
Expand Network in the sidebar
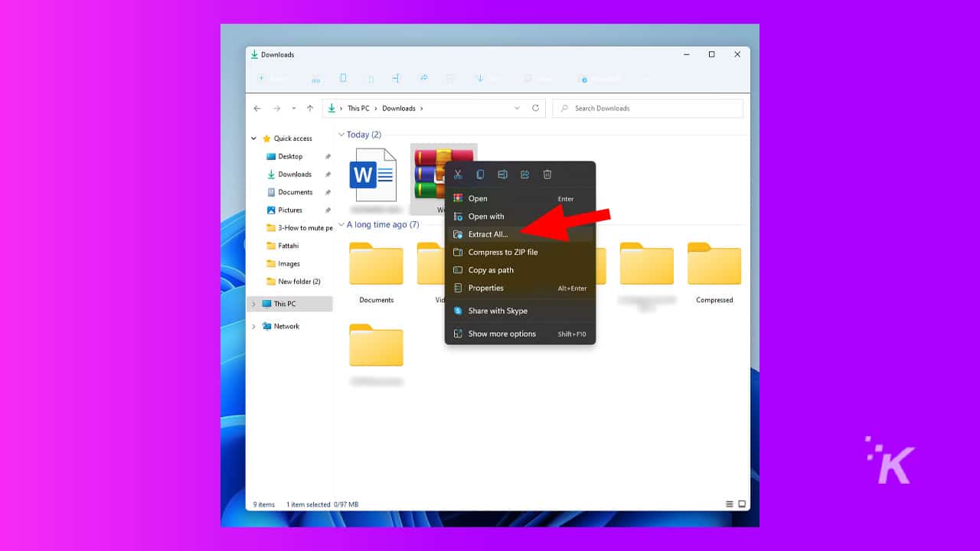pyautogui.click(x=253, y=326)
